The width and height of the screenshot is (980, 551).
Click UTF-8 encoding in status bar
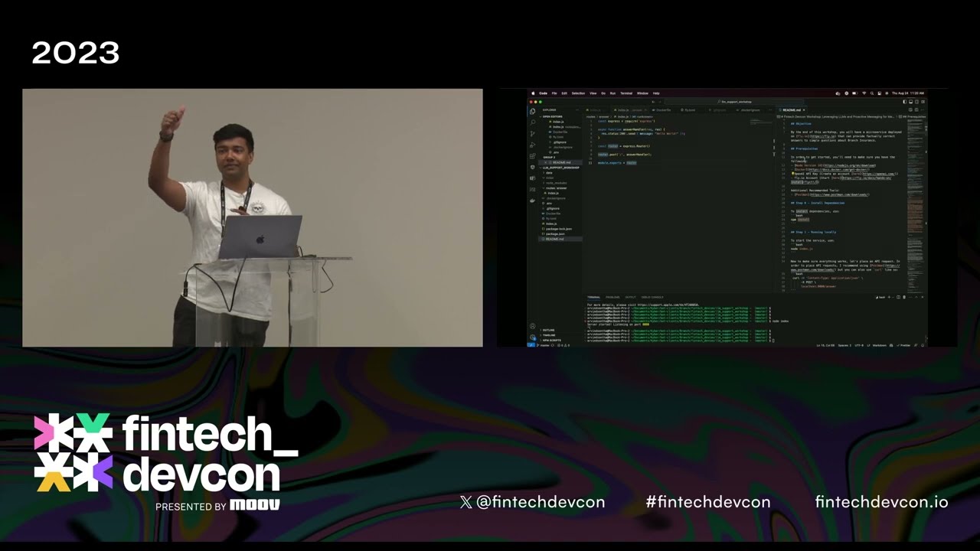(859, 345)
